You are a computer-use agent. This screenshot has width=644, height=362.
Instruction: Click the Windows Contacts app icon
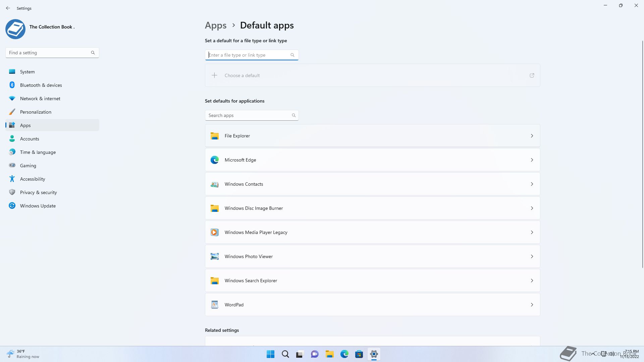[x=215, y=184]
